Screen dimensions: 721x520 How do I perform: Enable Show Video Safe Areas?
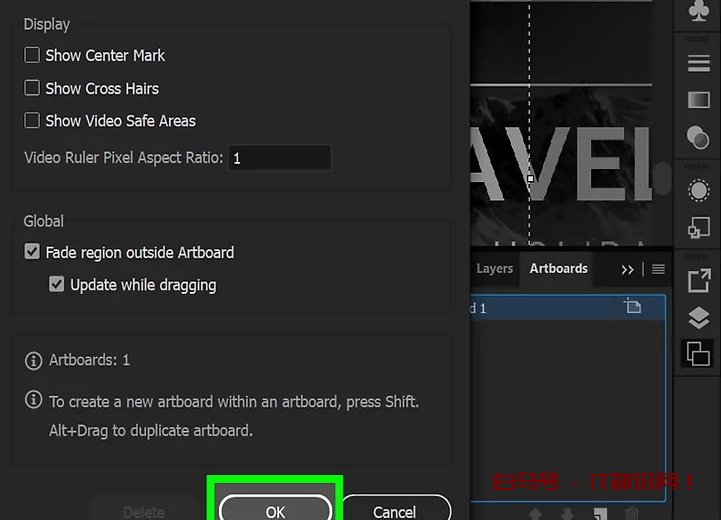[32, 120]
